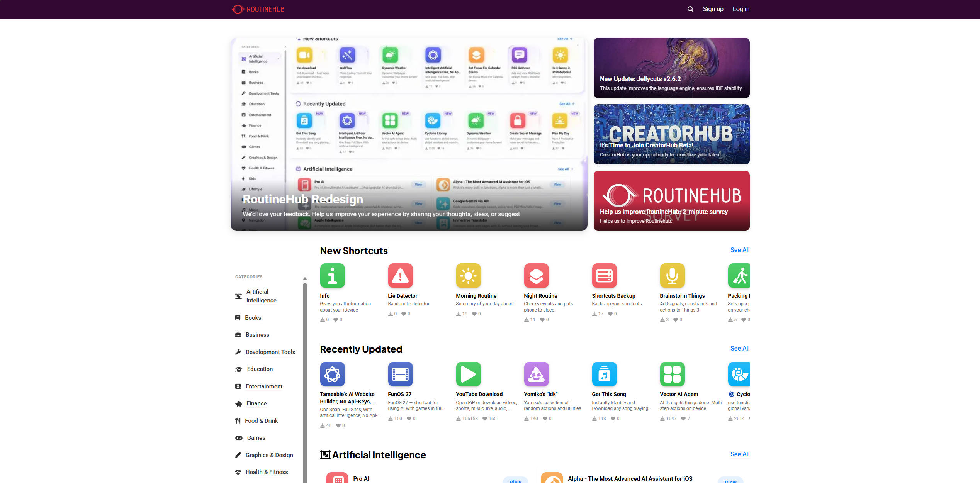Select the Books category in the sidebar
This screenshot has height=483, width=980.
point(253,317)
